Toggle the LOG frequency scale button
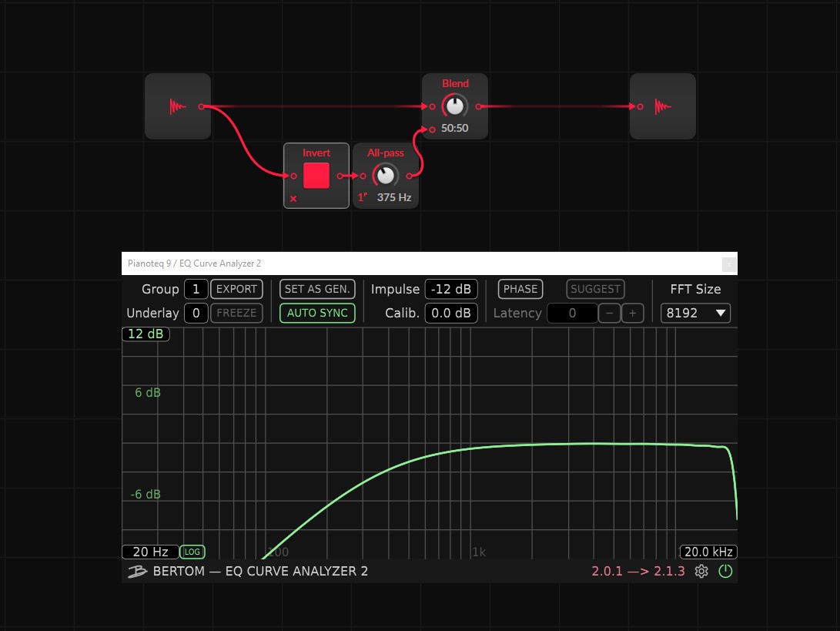This screenshot has width=840, height=631. click(192, 552)
